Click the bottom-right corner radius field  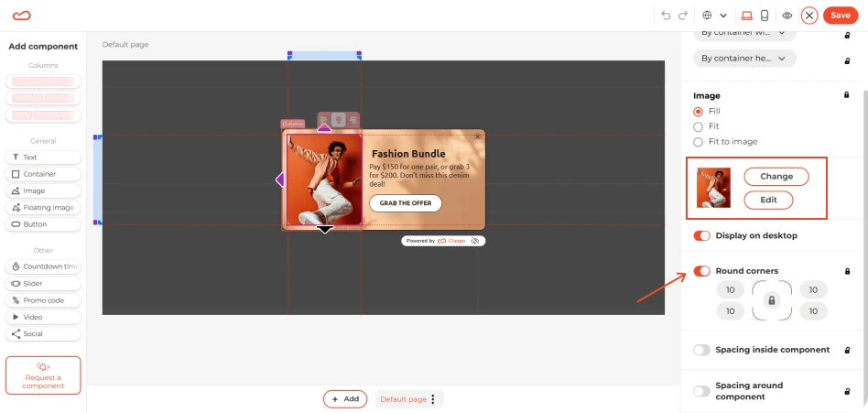tap(813, 311)
